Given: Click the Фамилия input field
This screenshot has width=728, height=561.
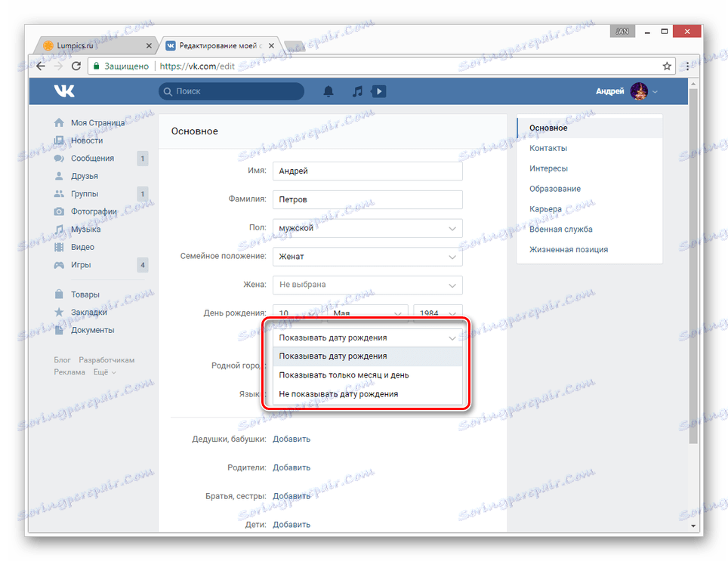Looking at the screenshot, I should click(x=367, y=199).
